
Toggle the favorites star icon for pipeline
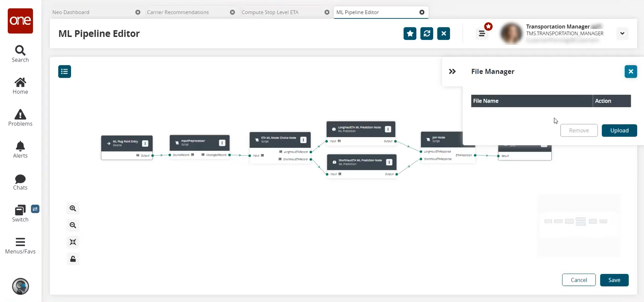(410, 34)
